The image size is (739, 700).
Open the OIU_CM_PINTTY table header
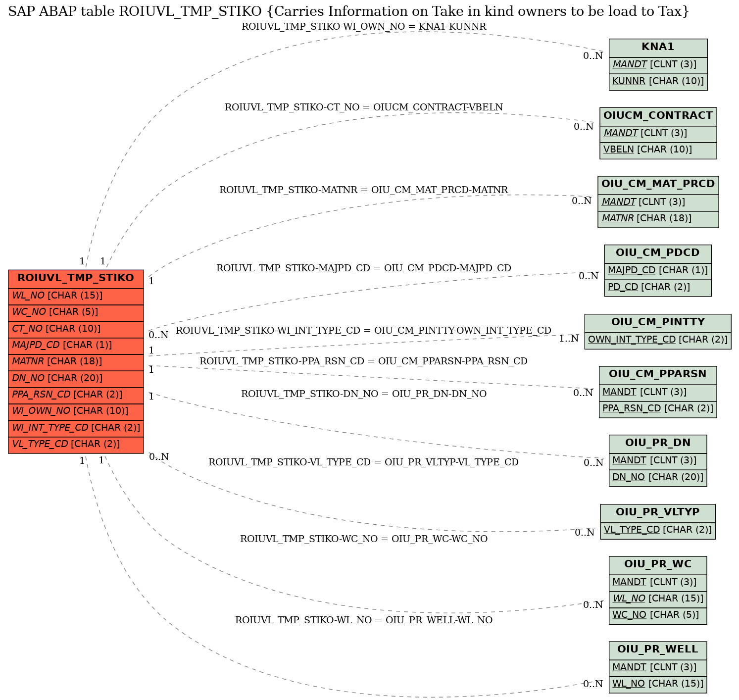click(x=658, y=322)
